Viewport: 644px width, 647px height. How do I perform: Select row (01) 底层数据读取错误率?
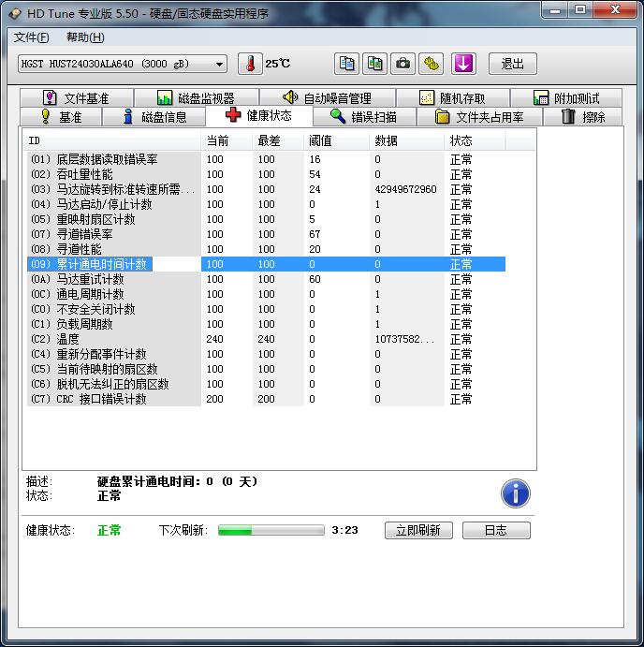click(267, 159)
